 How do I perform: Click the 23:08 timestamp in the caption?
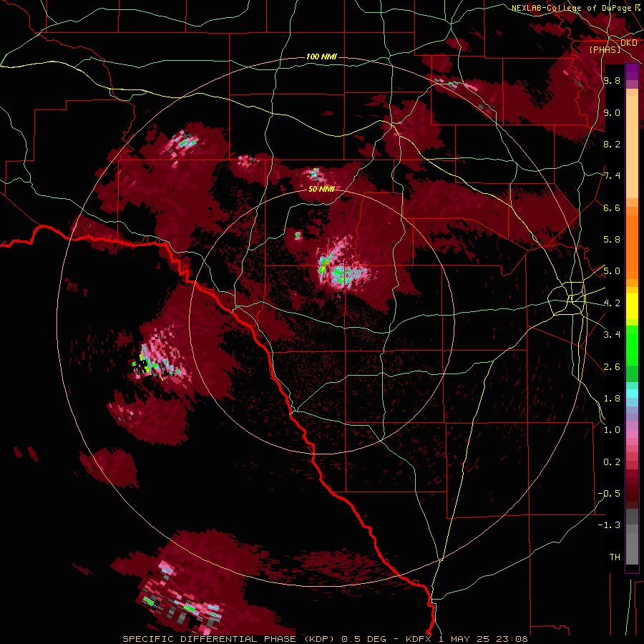[513, 639]
